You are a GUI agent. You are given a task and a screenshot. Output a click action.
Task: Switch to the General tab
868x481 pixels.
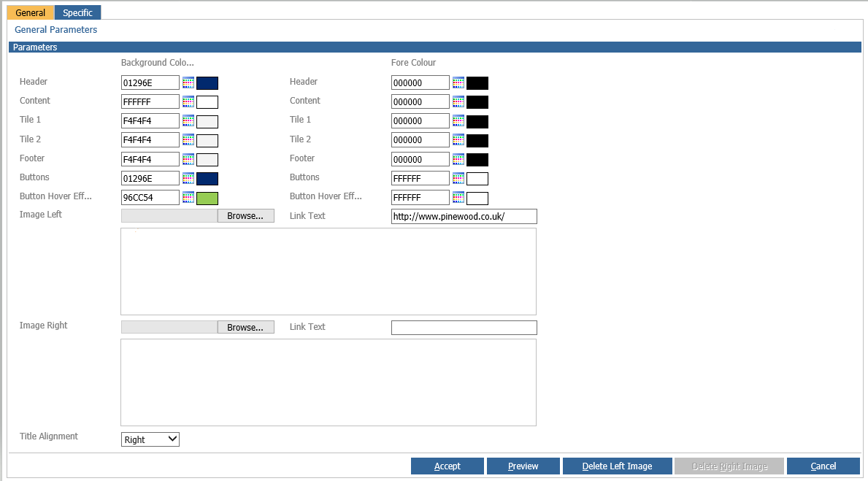click(31, 12)
